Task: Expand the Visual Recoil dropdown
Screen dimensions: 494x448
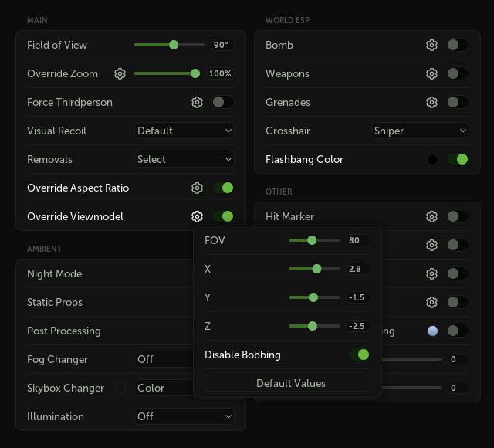Action: pyautogui.click(x=184, y=131)
